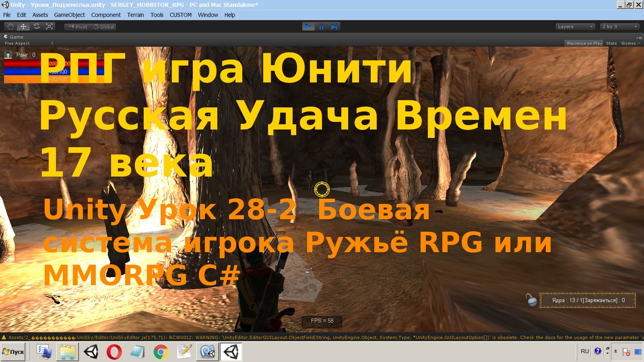The image size is (644, 362).
Task: Open the GameObject menu
Action: 70,15
